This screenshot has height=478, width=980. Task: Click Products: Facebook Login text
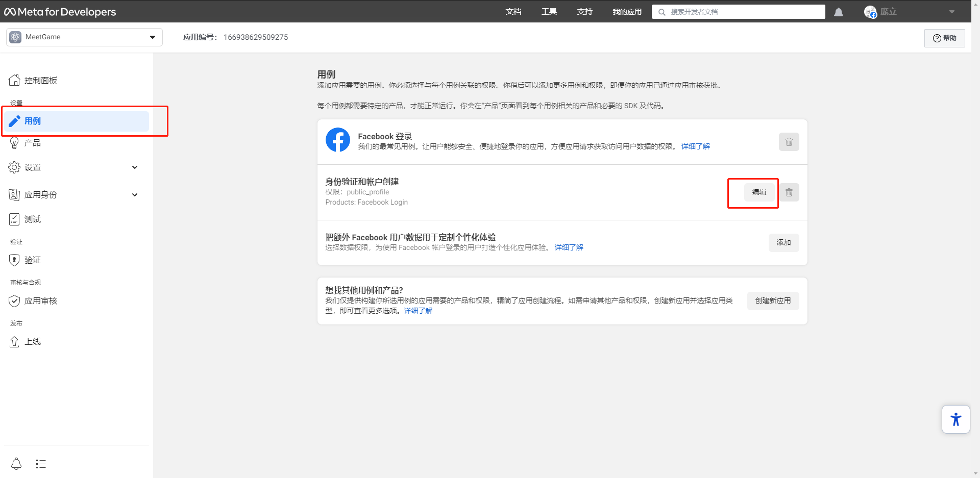pos(366,202)
